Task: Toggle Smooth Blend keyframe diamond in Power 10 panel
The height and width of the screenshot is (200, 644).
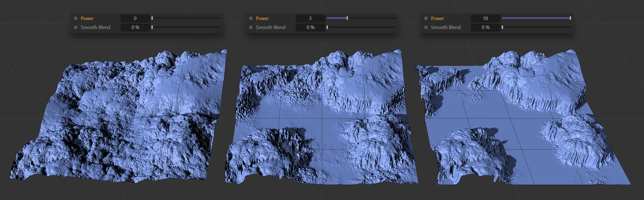Action: (x=426, y=27)
